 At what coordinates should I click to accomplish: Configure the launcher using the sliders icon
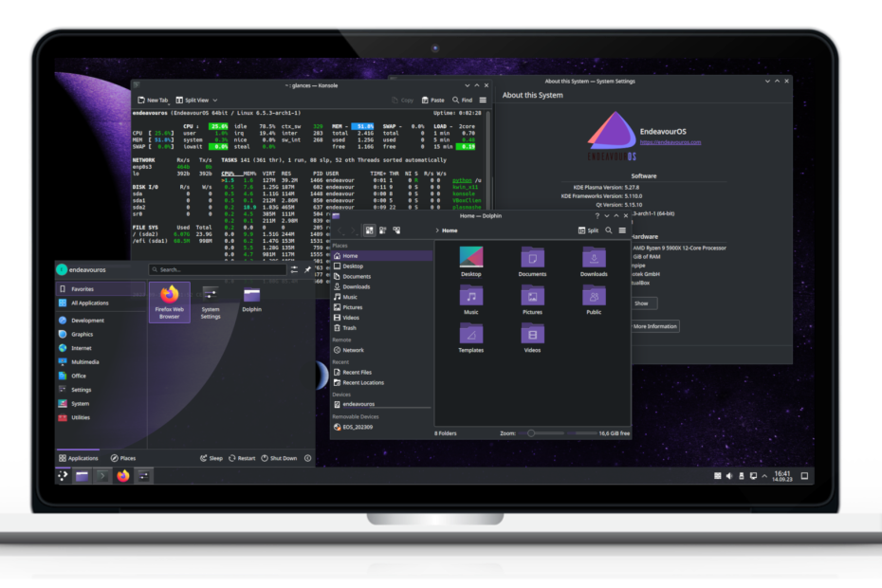(x=294, y=269)
